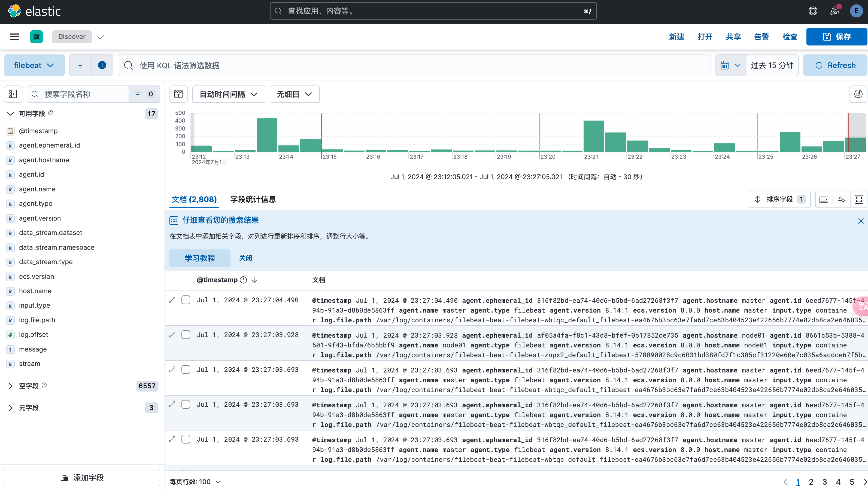Select checkbox for row 23:27:04.490
Viewport: 868px width, 489px height.
point(186,300)
